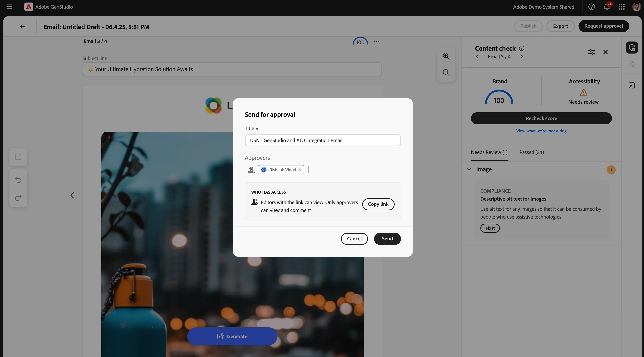Select the content check shield icon in right rail
Screen dimensions: 644x357
coord(632,47)
